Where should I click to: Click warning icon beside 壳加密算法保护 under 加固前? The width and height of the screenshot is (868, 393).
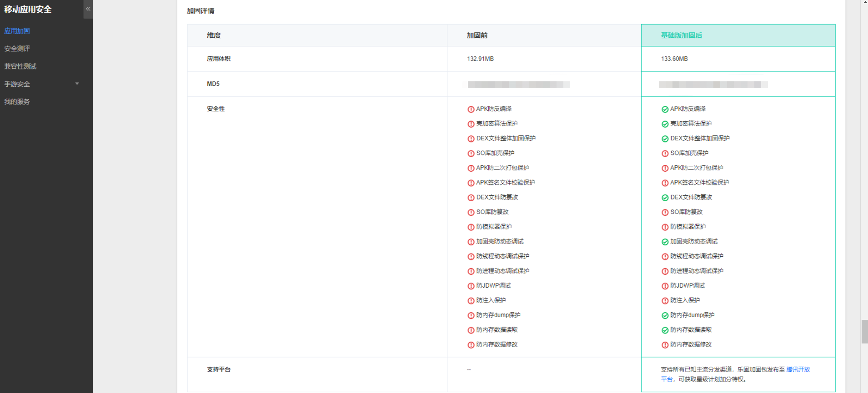click(x=471, y=124)
